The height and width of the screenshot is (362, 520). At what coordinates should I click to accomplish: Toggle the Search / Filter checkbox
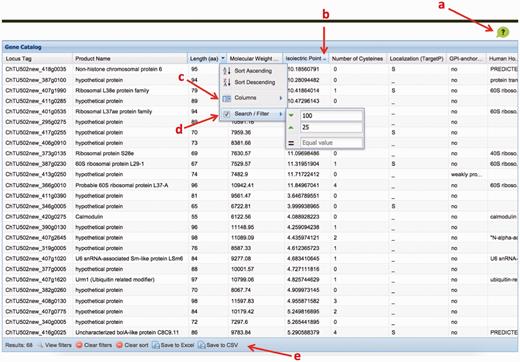(x=227, y=114)
